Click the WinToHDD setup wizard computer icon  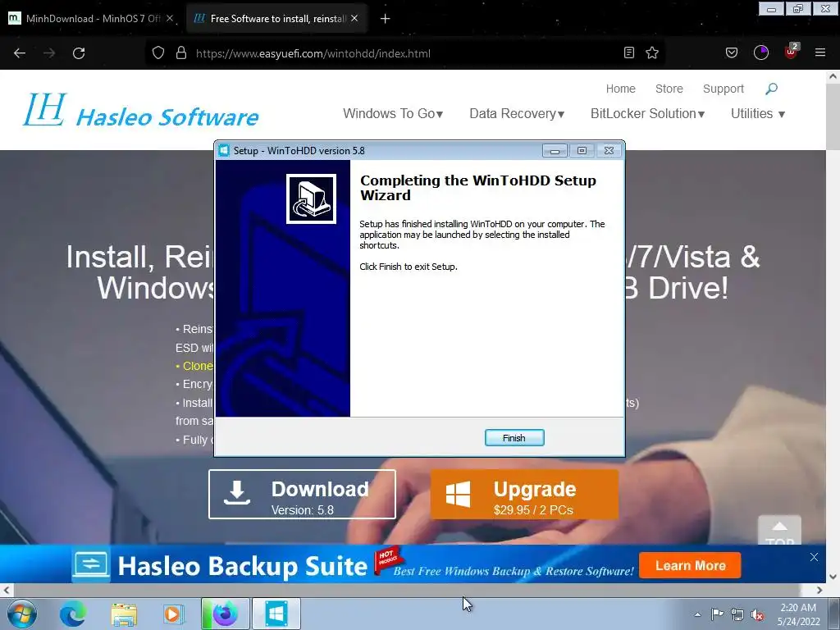pos(311,199)
